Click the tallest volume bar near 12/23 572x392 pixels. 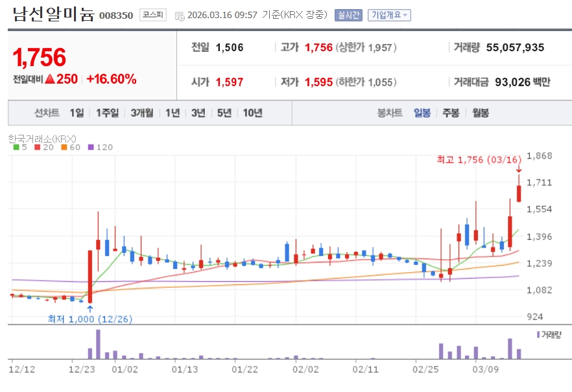tap(98, 344)
